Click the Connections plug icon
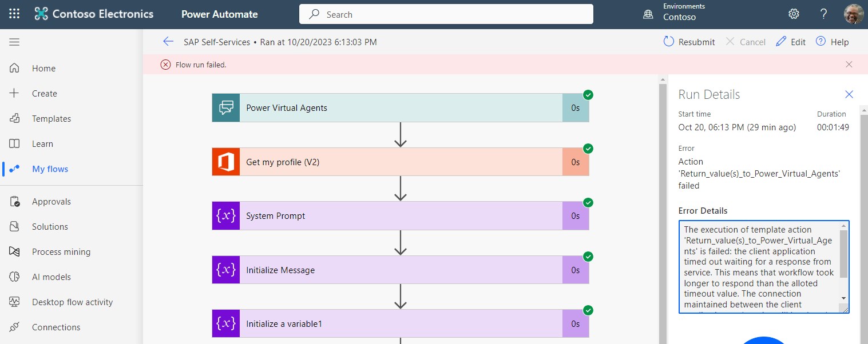 (x=15, y=327)
